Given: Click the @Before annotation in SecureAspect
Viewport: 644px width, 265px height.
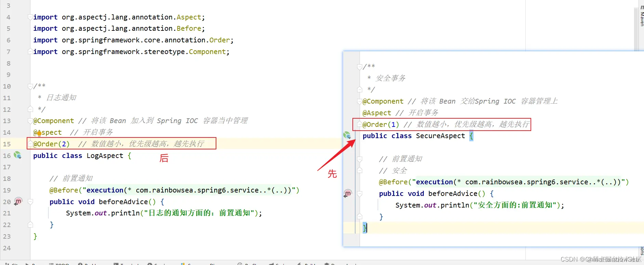Looking at the screenshot, I should (x=393, y=182).
